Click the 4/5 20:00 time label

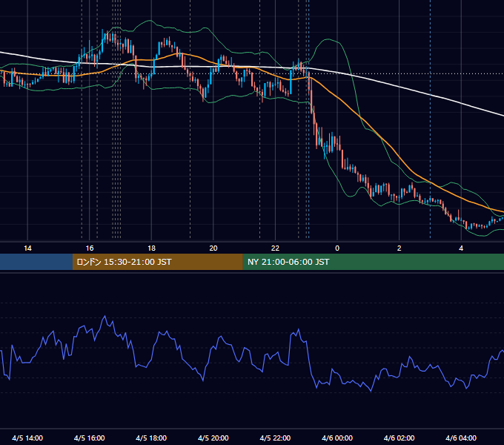(x=213, y=438)
